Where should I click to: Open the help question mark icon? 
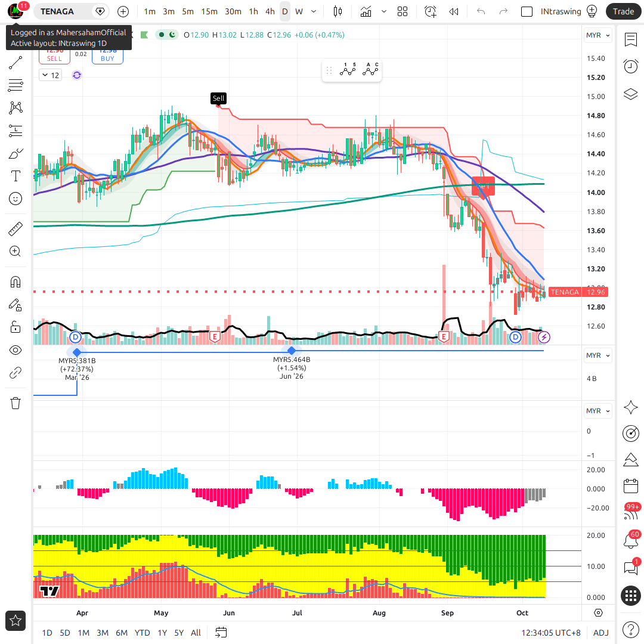(630, 629)
